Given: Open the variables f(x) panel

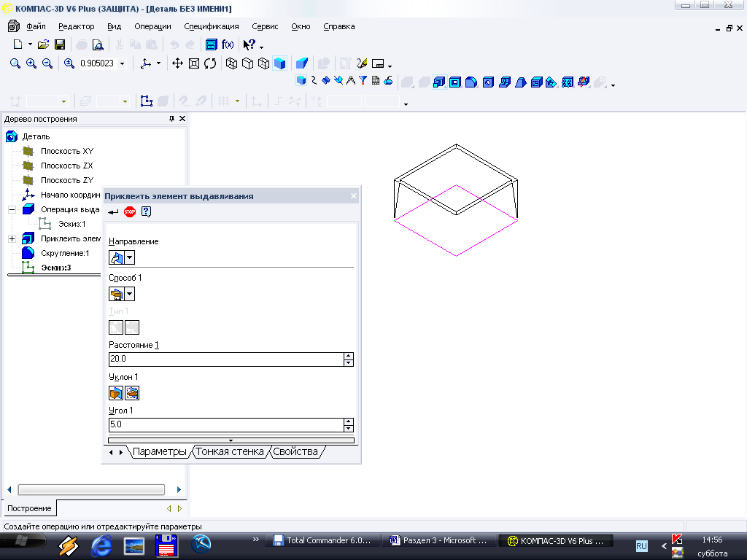Looking at the screenshot, I should click(228, 44).
